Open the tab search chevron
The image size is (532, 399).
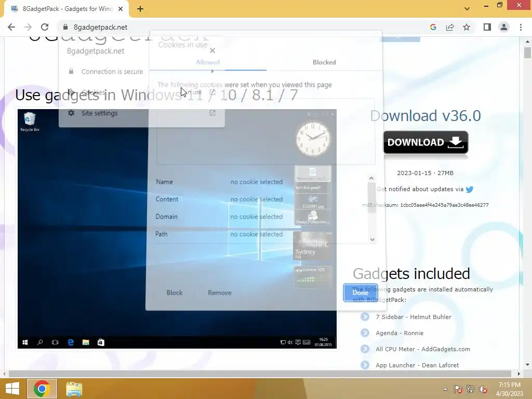pos(467,9)
